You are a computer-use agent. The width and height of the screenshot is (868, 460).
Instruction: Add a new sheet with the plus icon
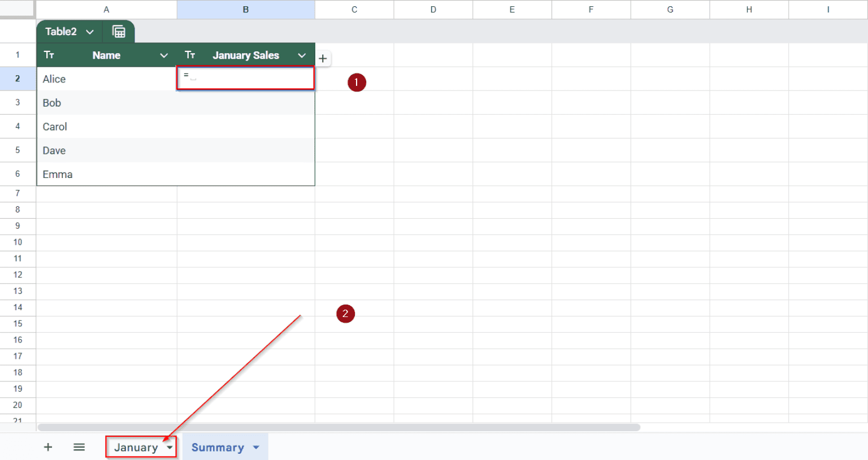(48, 446)
